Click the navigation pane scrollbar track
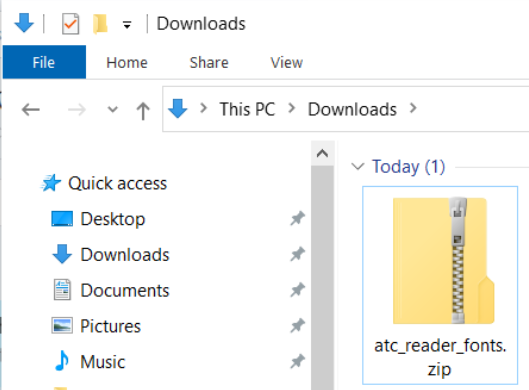Screen dimensions: 529x390 323,278
